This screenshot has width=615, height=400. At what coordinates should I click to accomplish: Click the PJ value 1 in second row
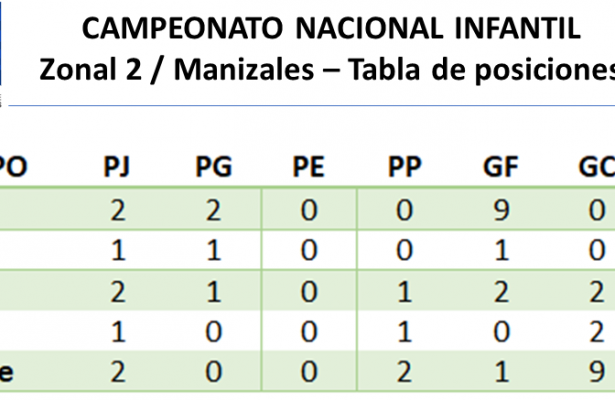pos(117,252)
